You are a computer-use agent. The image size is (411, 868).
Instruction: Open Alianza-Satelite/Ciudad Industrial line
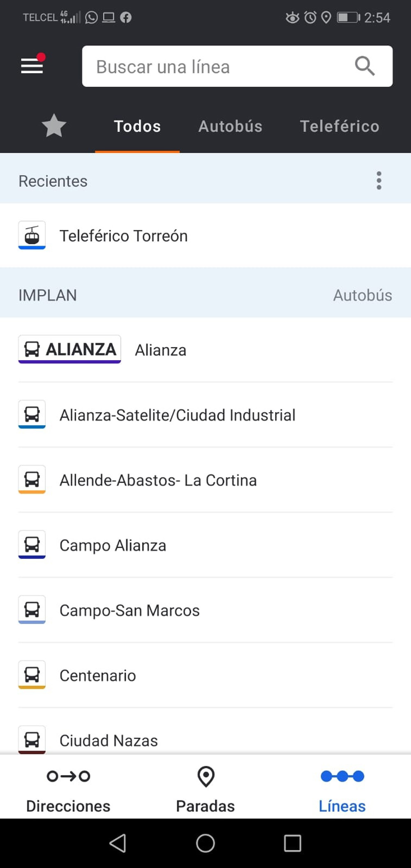click(177, 415)
